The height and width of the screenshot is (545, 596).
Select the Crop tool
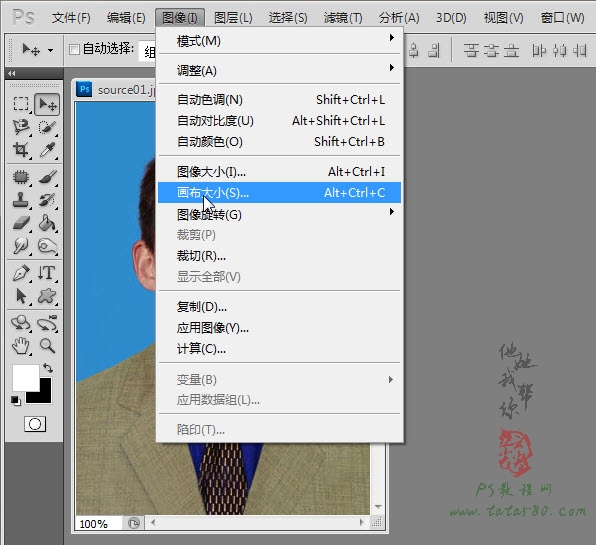[21, 150]
